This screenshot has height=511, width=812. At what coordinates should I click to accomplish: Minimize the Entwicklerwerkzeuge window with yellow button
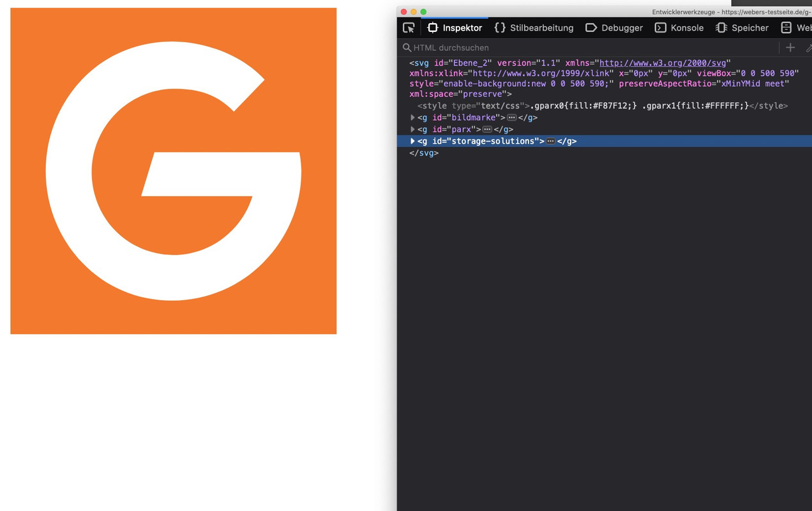pyautogui.click(x=414, y=11)
